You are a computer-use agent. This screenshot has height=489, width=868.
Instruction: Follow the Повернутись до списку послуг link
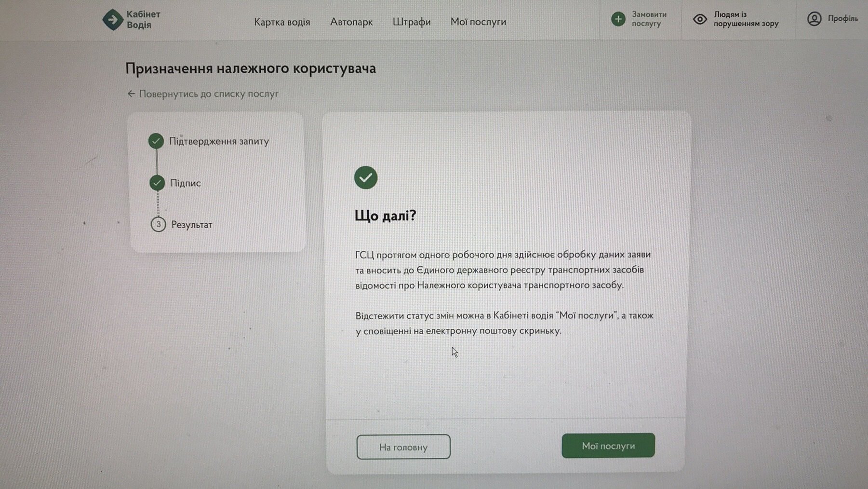[x=209, y=94]
